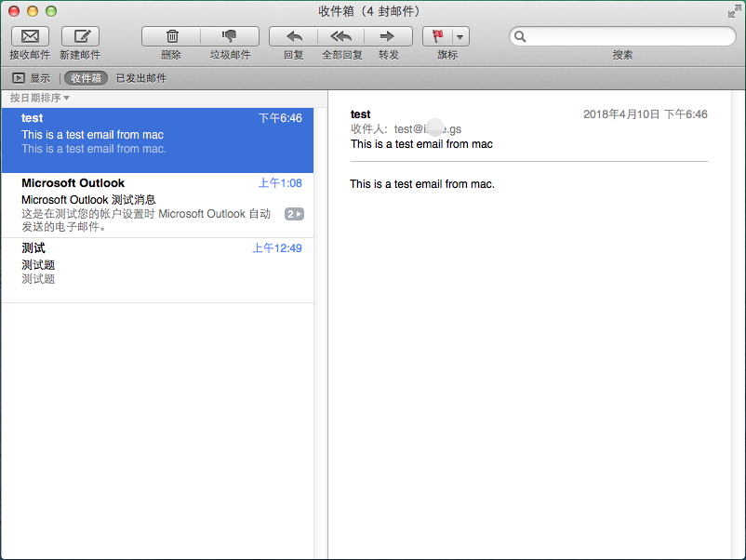The height and width of the screenshot is (560, 746).
Task: Expand the Microsoft Outlook thread count badge
Action: [x=294, y=214]
